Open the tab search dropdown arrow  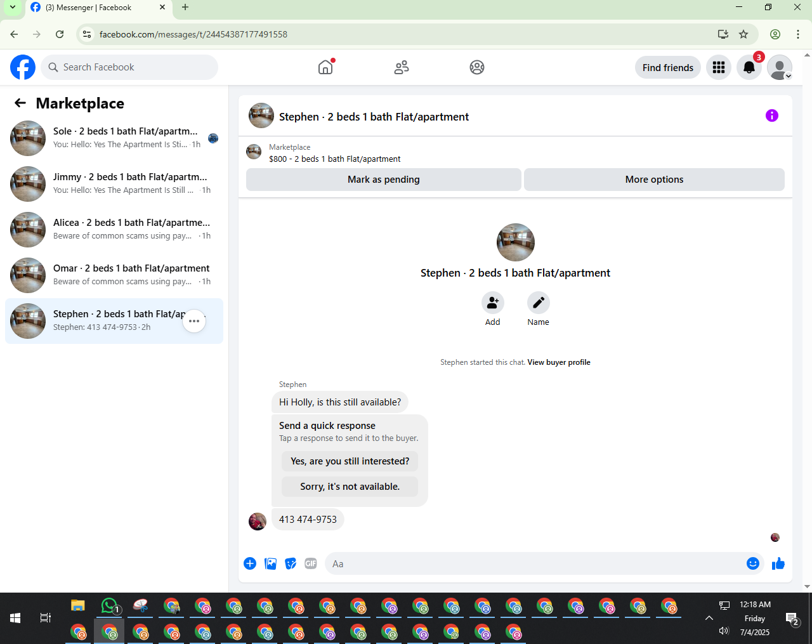[12, 8]
